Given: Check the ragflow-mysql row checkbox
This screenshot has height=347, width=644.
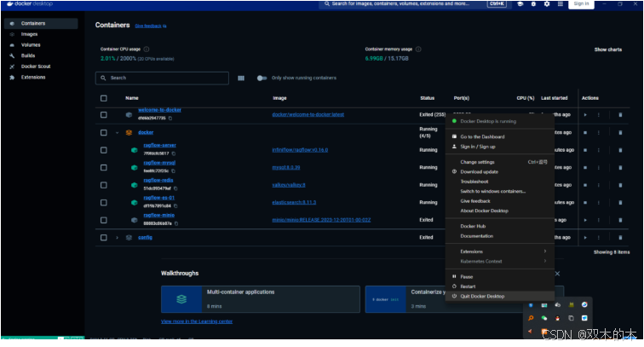Looking at the screenshot, I should click(104, 167).
